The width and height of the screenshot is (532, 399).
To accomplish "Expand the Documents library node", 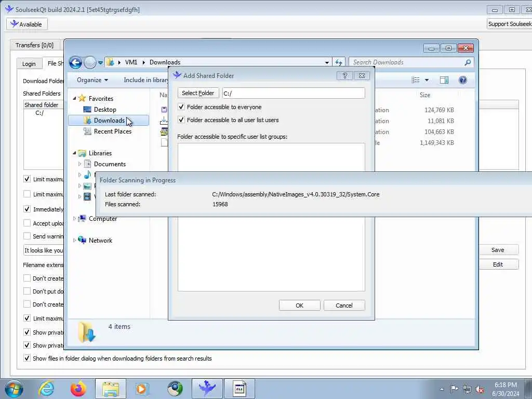I will (79, 164).
